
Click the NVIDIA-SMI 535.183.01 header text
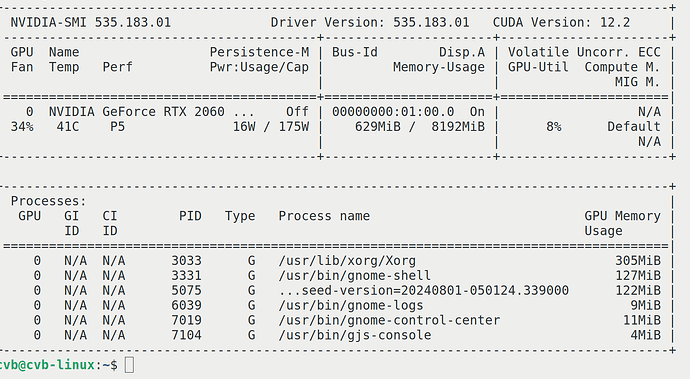[x=91, y=22]
